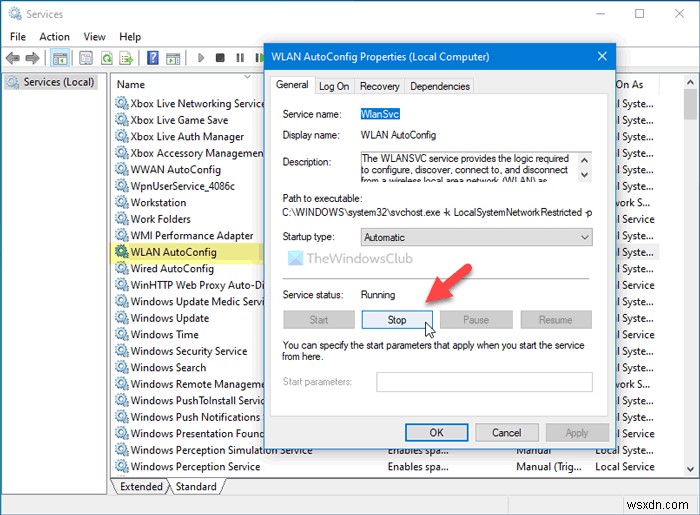Screen dimensions: 700x515
Task: Click the highlighted WlanSvc service name field
Action: pyautogui.click(x=380, y=114)
